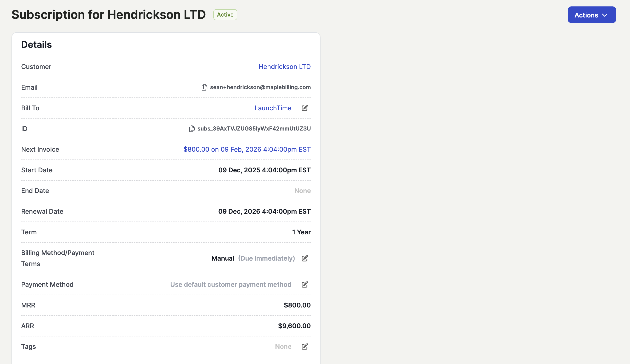
Task: Click the Manual billing method value
Action: coord(223,258)
